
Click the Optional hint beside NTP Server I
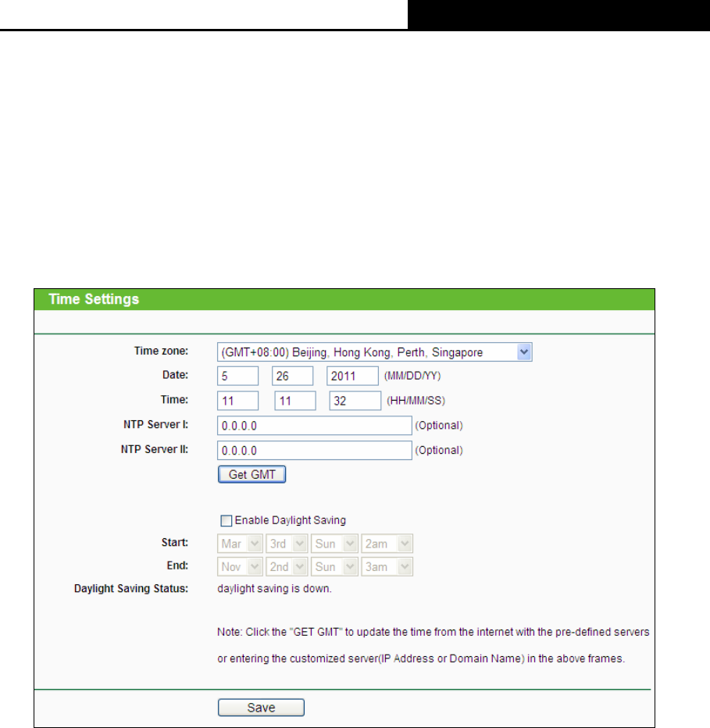pyautogui.click(x=439, y=425)
